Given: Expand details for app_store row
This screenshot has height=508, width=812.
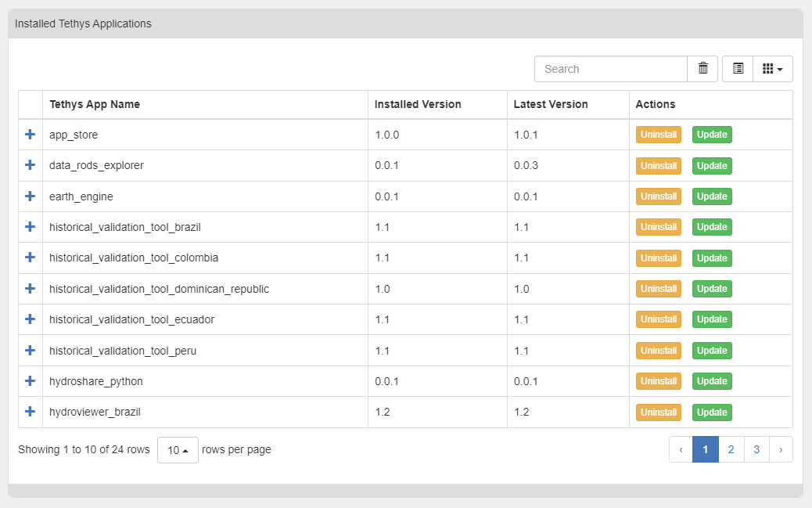Looking at the screenshot, I should tap(30, 135).
